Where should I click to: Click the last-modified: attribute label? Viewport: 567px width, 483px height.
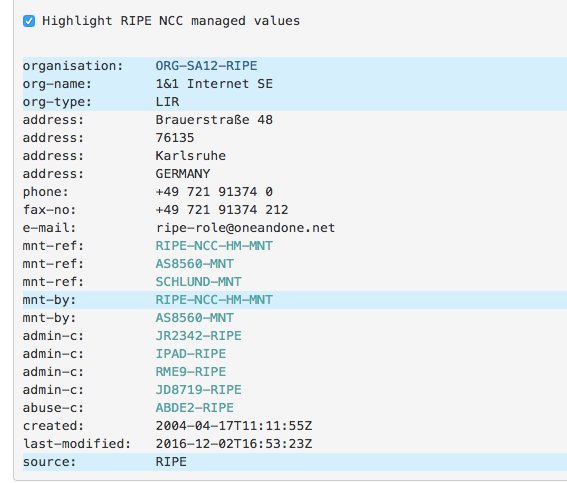(x=77, y=444)
